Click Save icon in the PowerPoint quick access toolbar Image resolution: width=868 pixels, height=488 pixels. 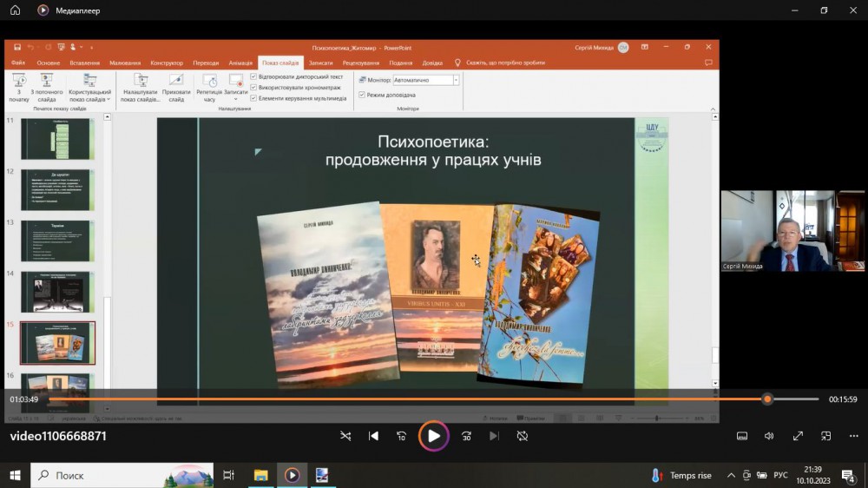17,47
